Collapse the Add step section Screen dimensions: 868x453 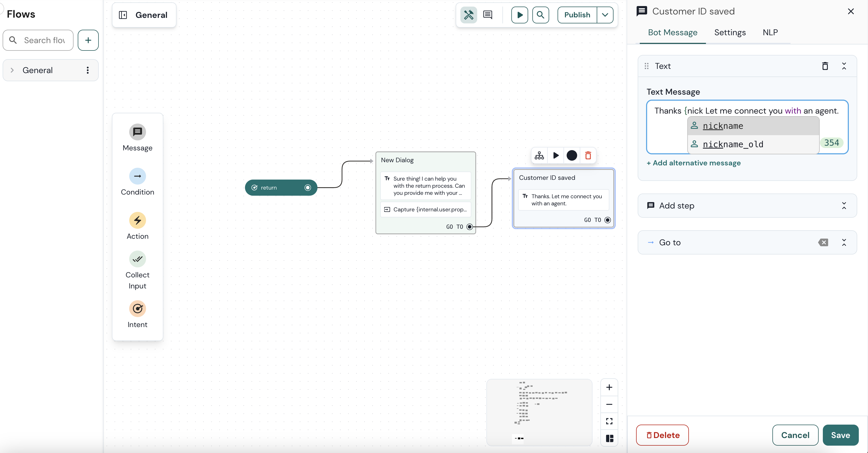pyautogui.click(x=844, y=205)
